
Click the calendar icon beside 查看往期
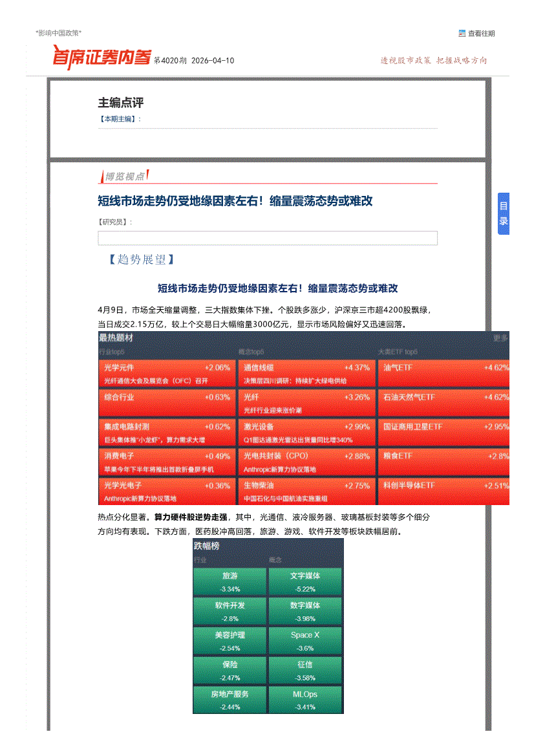click(462, 34)
